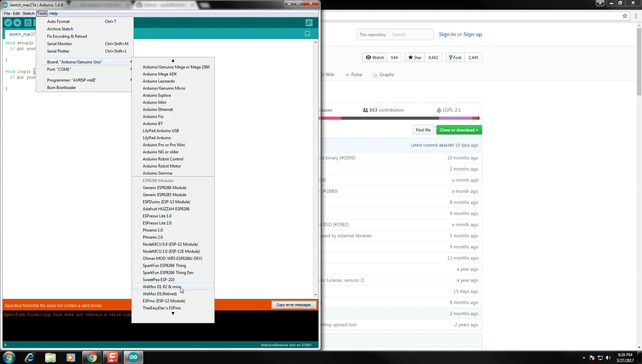642x364 pixels.
Task: Watch the repository using the eye button
Action: point(375,57)
